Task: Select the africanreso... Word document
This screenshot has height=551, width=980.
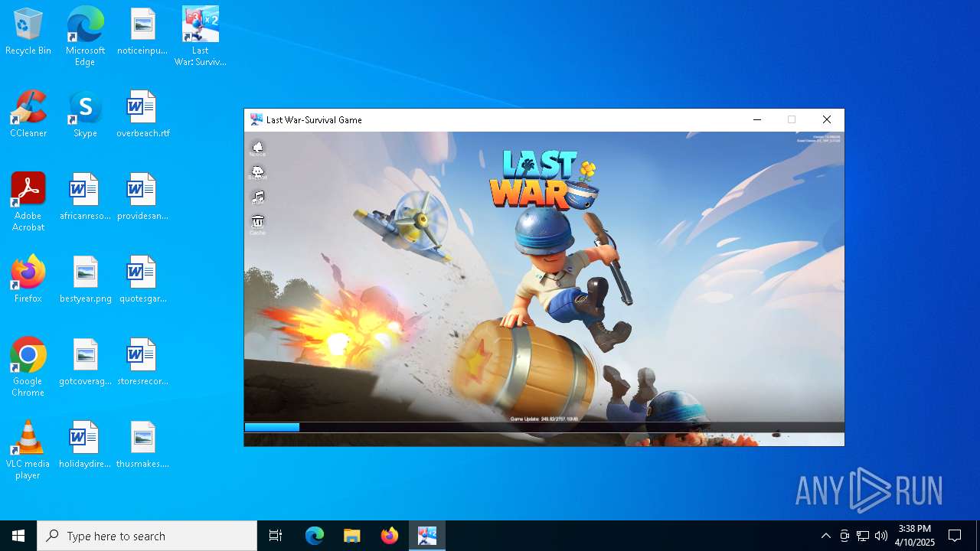Action: 85,197
